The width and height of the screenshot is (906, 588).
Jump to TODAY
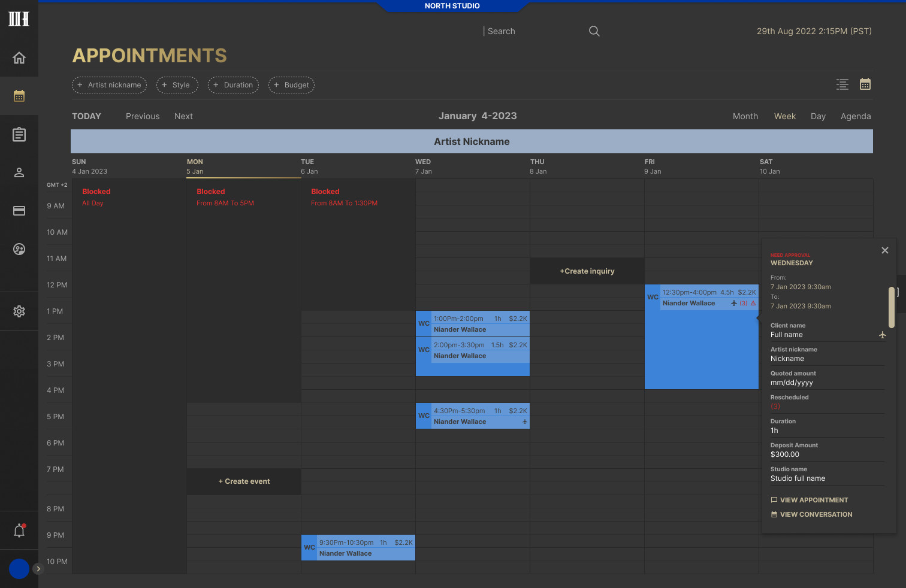tap(87, 116)
